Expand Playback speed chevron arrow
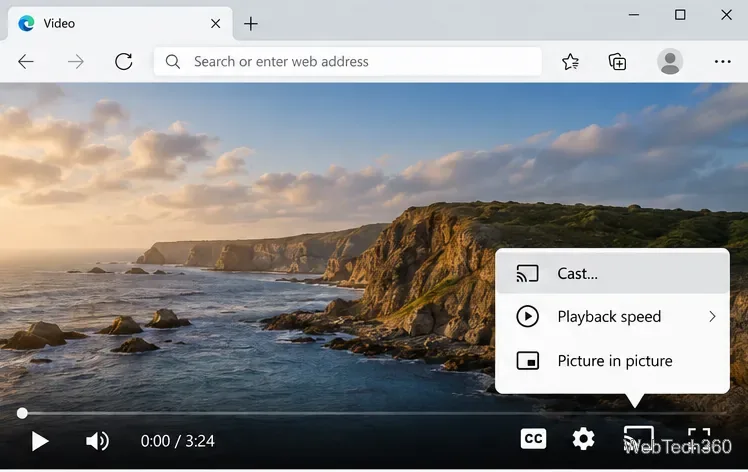Image resolution: width=748 pixels, height=472 pixels. tap(712, 316)
